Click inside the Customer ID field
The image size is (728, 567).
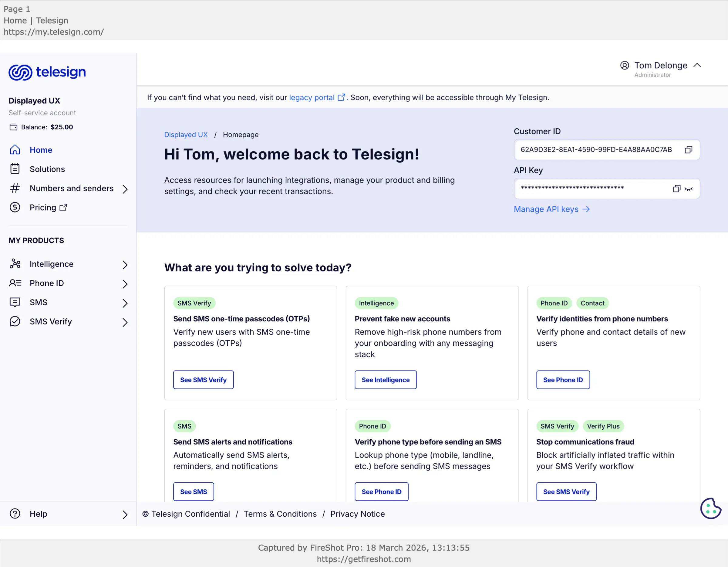(x=593, y=149)
